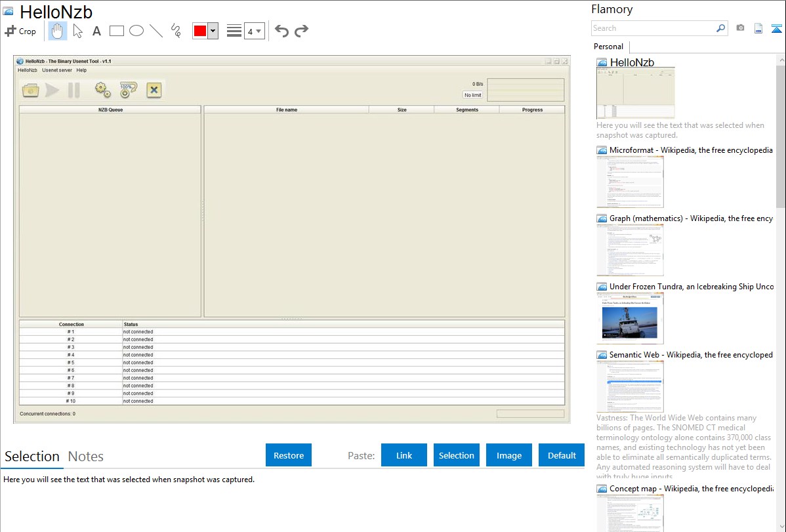
Task: Open the Under Frozen Tundra ship thumbnail
Action: 630,318
